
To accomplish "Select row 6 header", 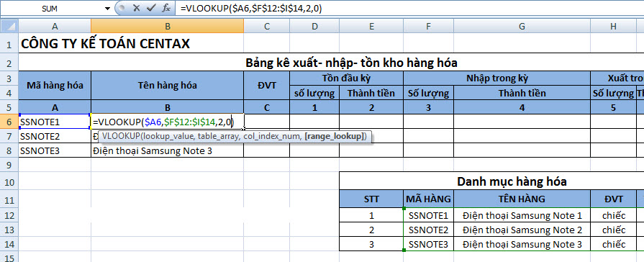I will coord(9,122).
